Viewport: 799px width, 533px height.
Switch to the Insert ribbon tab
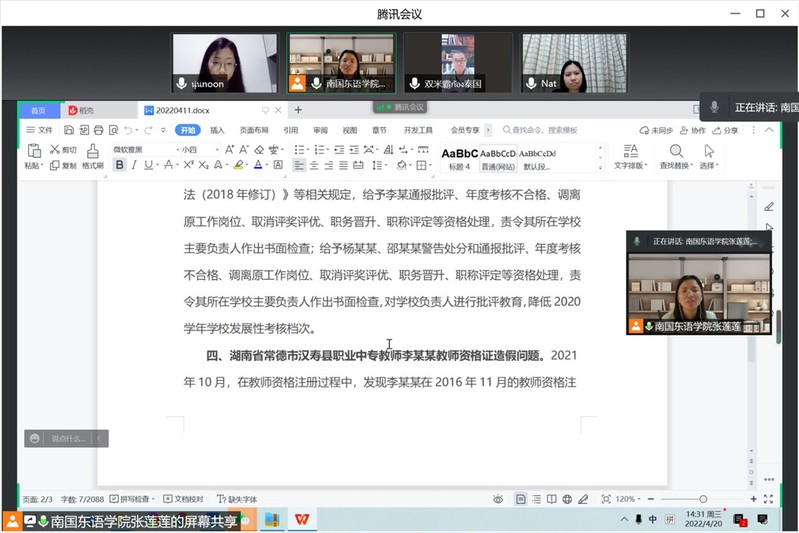tap(217, 130)
